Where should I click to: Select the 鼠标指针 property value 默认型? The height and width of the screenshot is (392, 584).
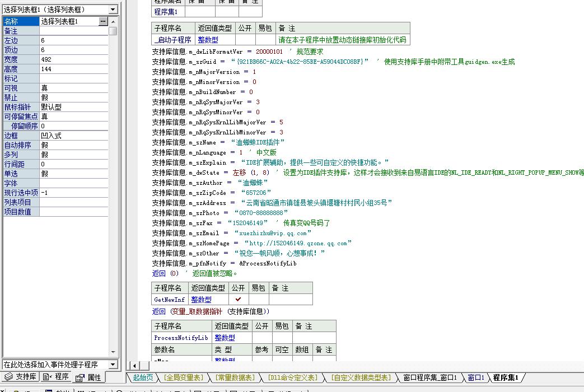[74, 107]
